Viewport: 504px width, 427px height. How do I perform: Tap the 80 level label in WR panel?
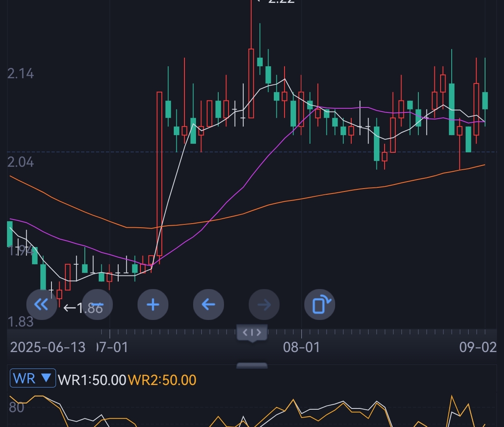(x=16, y=408)
